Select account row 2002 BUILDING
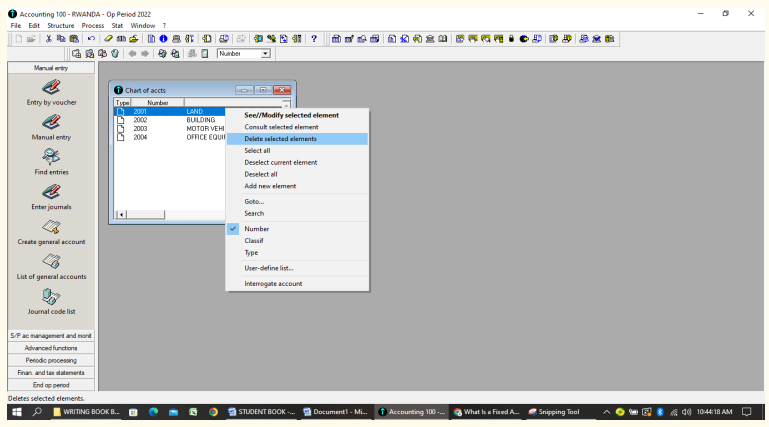 click(170, 120)
